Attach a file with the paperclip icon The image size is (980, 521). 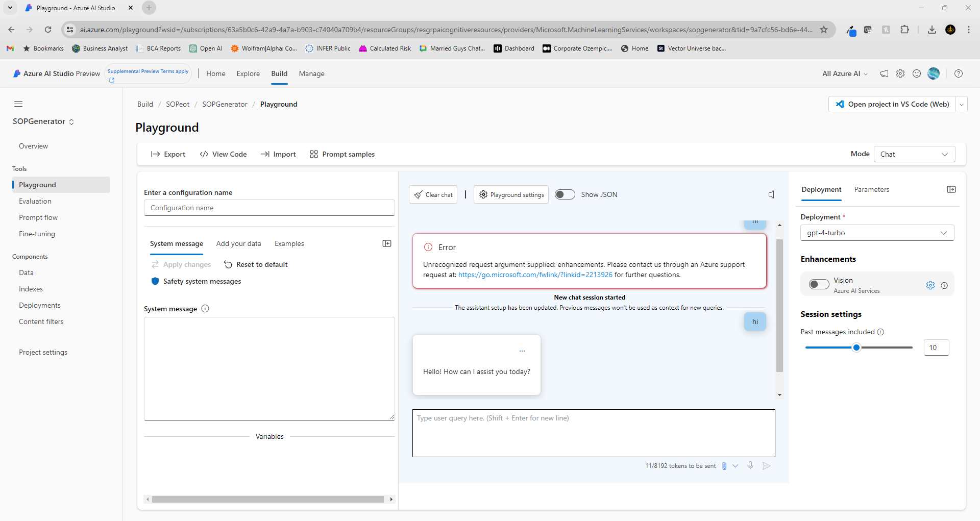coord(724,465)
